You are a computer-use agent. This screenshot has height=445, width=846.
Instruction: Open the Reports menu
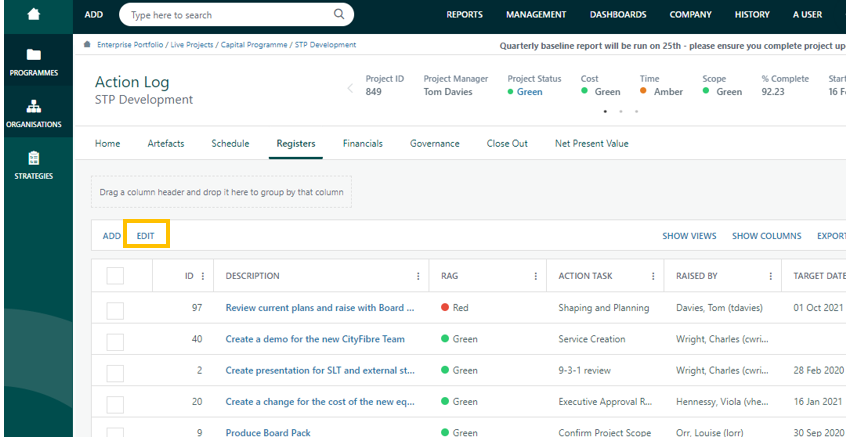pos(465,15)
